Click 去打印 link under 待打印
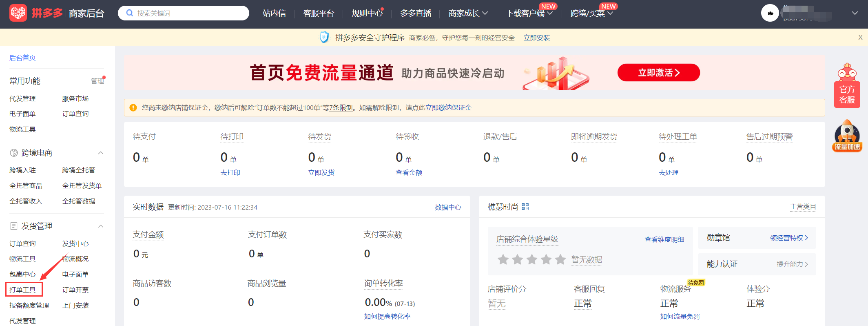868x326 pixels. pyautogui.click(x=230, y=173)
